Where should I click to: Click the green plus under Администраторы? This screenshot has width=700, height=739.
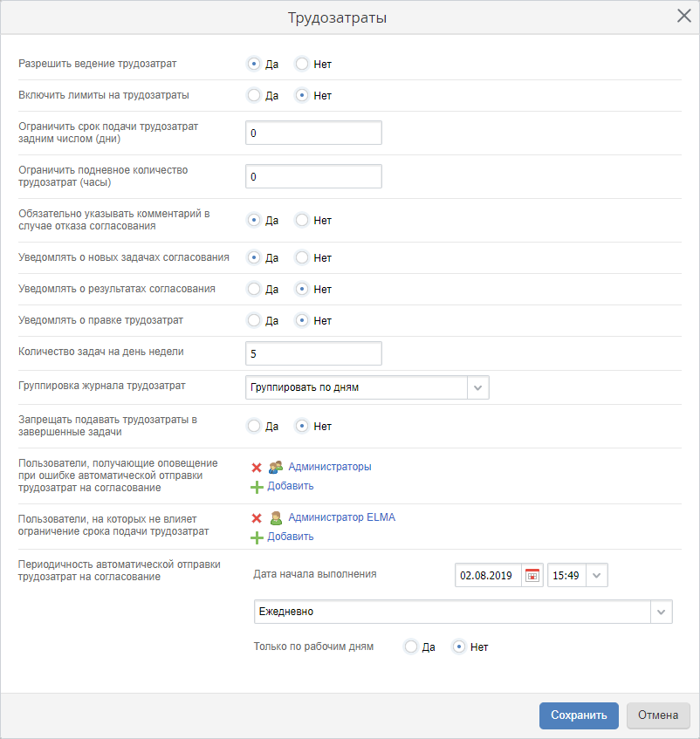point(257,487)
